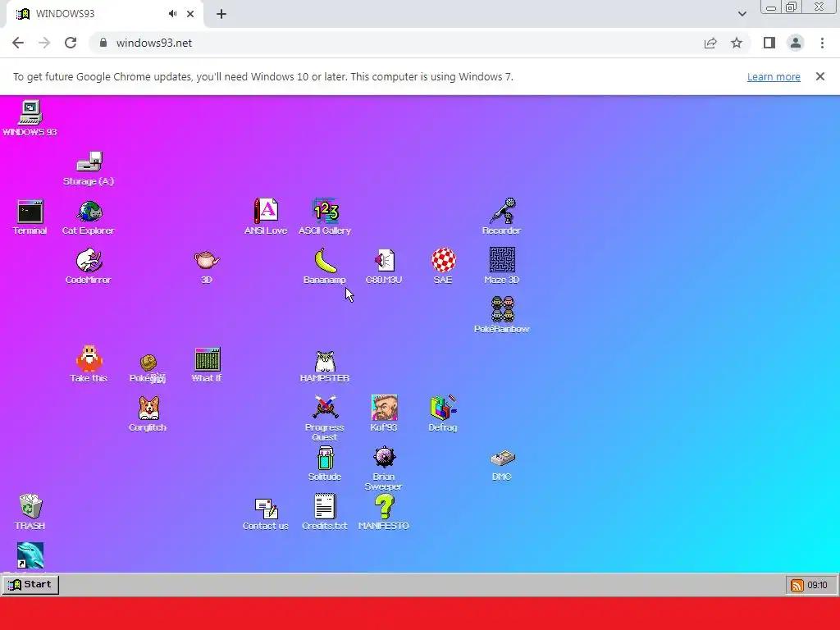The height and width of the screenshot is (630, 840).
Task: Open Chrome's three-dot menu
Action: point(822,43)
